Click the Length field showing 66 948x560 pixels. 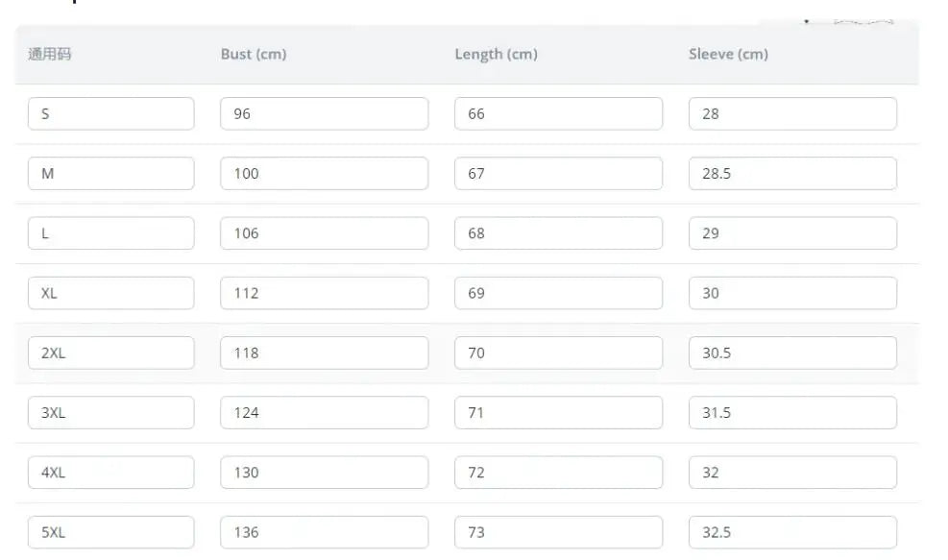click(x=558, y=113)
